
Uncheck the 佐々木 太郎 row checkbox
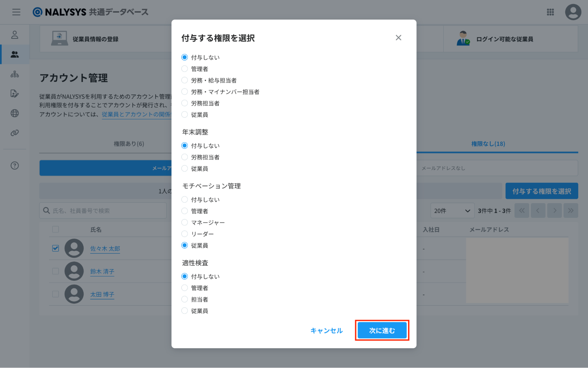coord(56,248)
